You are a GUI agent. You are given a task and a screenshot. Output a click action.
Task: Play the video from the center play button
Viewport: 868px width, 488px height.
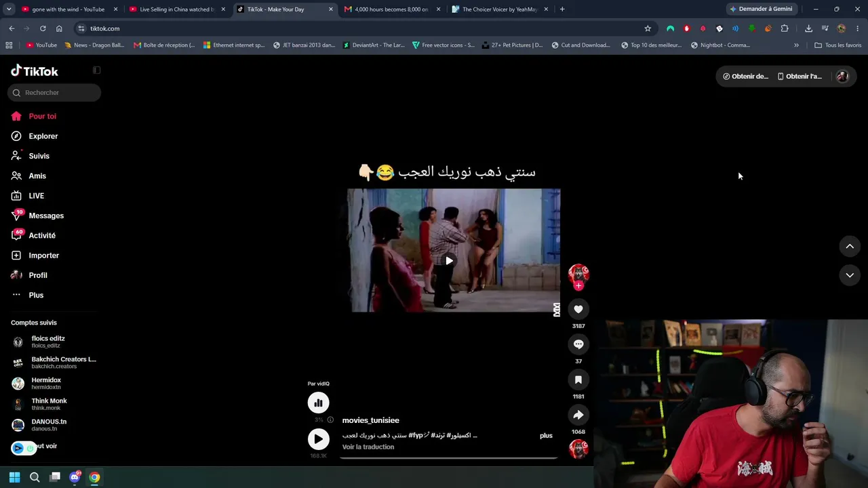coord(449,261)
